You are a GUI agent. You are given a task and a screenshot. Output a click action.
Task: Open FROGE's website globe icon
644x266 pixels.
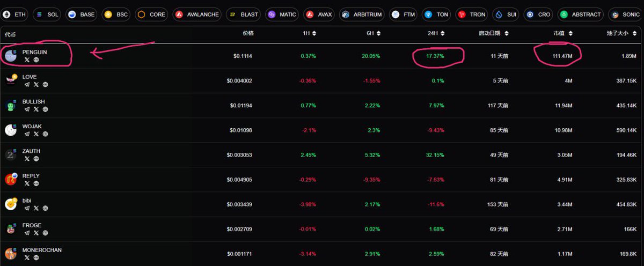[x=45, y=233]
